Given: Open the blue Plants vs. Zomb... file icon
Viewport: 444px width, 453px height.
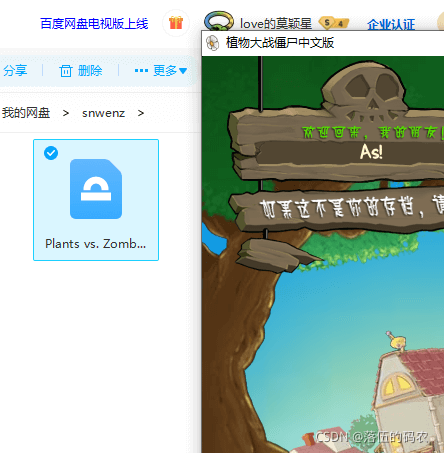Looking at the screenshot, I should coord(96,189).
